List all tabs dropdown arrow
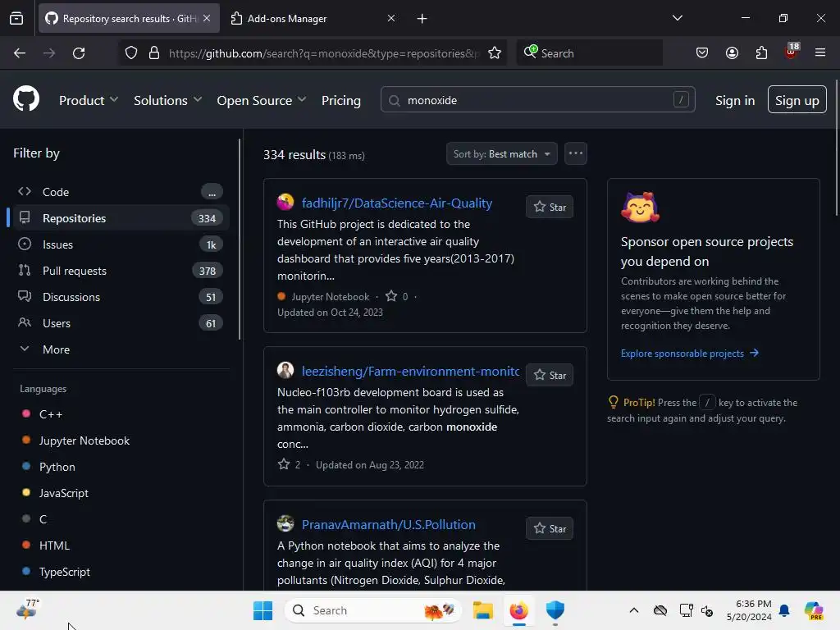The width and height of the screenshot is (840, 630). (677, 18)
